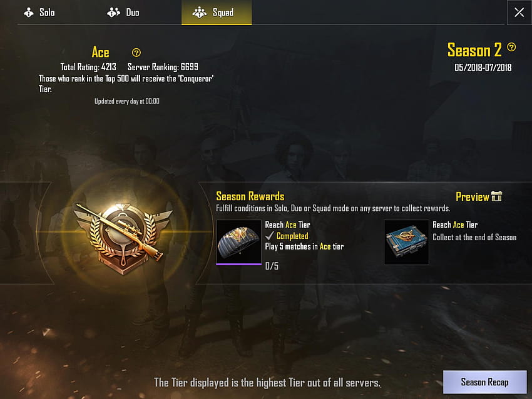Click the Season Rewards heading
The height and width of the screenshot is (399, 532).
click(250, 196)
